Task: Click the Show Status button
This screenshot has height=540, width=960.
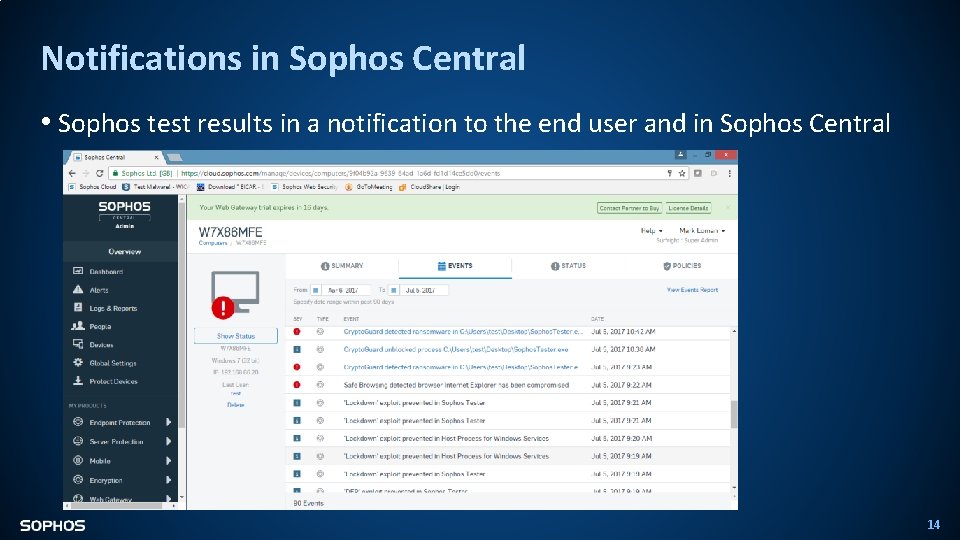Action: [236, 336]
